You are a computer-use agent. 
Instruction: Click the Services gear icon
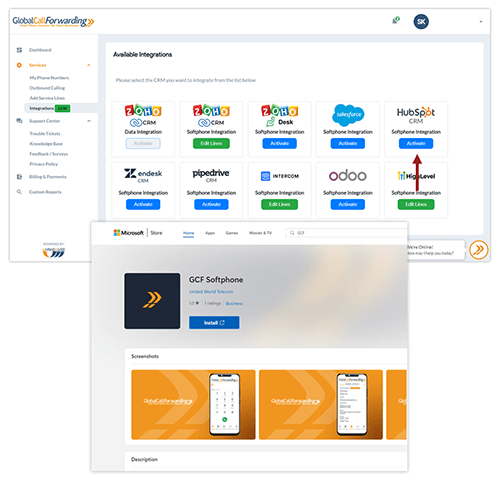tap(19, 65)
